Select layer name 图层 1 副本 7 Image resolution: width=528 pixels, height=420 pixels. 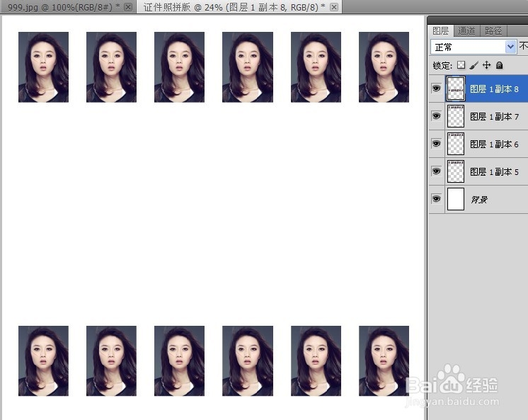494,117
